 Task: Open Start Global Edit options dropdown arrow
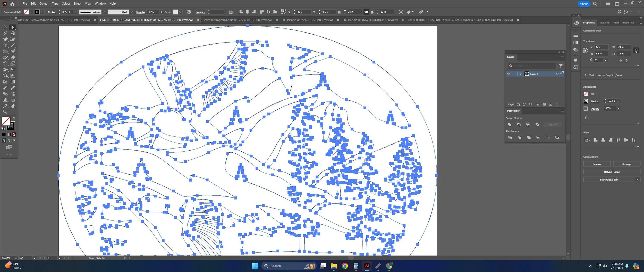tap(638, 179)
